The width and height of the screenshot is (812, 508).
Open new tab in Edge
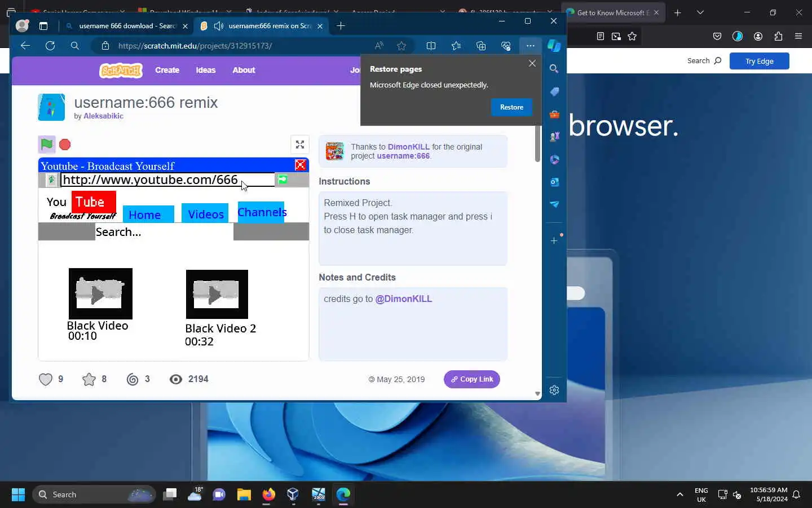(341, 25)
